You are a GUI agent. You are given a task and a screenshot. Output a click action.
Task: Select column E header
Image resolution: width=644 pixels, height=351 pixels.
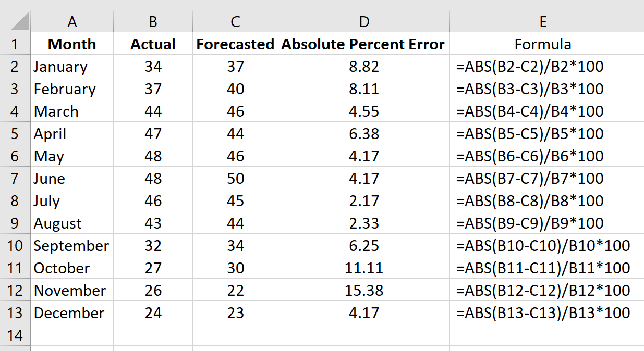[543, 22]
